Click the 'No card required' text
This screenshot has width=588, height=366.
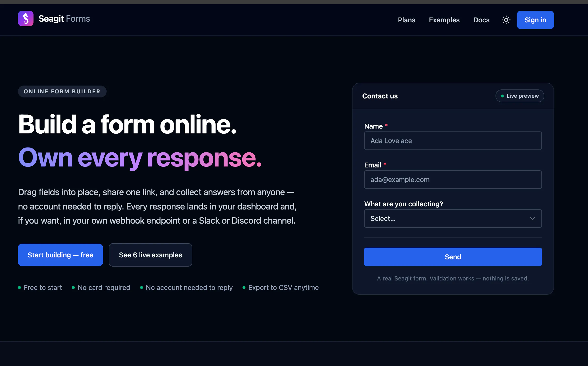pyautogui.click(x=104, y=288)
